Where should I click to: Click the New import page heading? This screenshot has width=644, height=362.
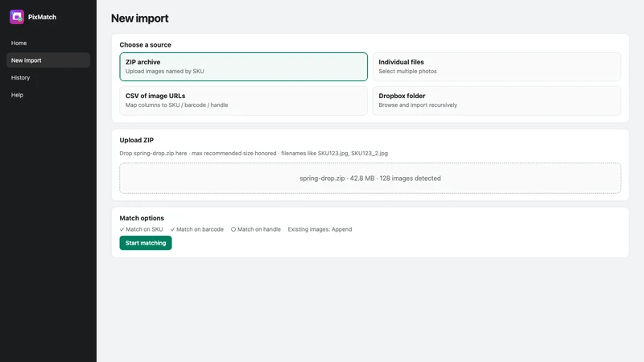[139, 19]
